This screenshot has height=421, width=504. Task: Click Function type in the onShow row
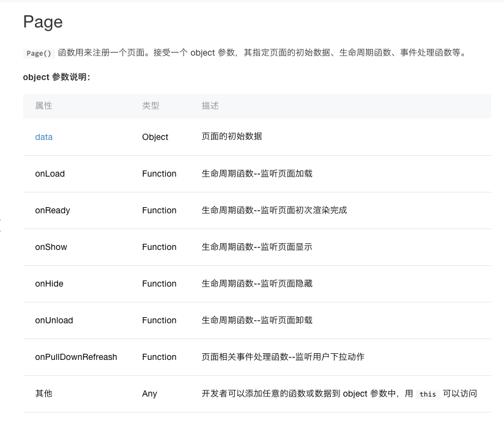click(x=159, y=247)
